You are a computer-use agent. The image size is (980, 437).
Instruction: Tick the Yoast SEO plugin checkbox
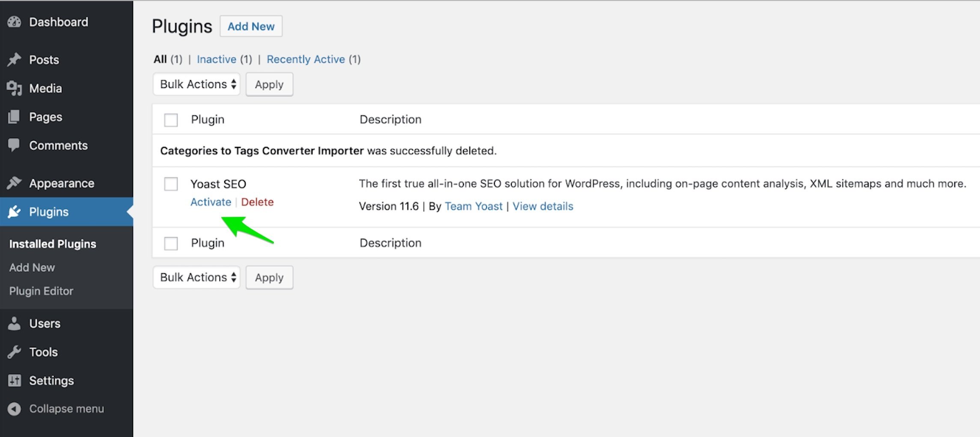[x=171, y=184]
